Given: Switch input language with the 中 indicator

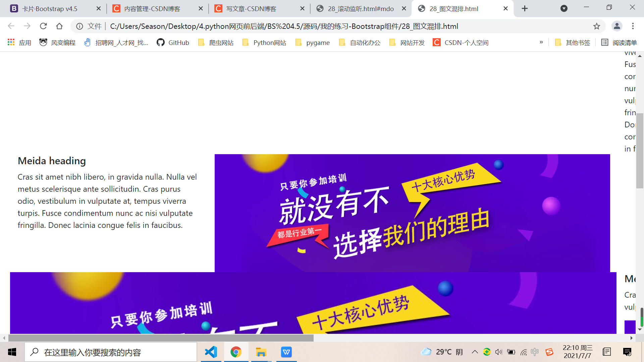Looking at the screenshot, I should [535, 352].
